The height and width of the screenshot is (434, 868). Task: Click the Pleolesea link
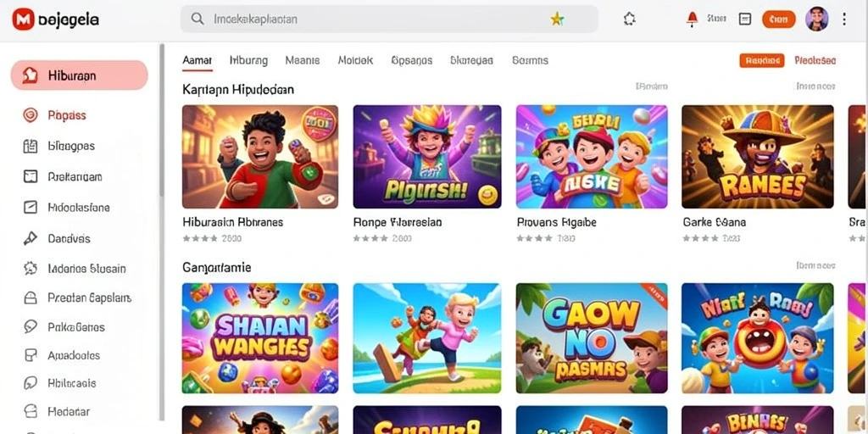pyautogui.click(x=815, y=60)
